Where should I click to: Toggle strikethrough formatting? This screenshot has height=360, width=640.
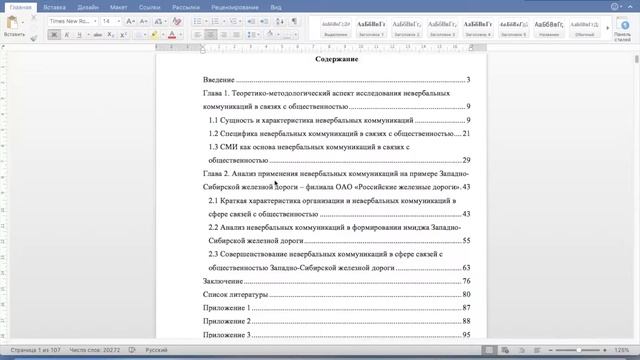(98, 35)
